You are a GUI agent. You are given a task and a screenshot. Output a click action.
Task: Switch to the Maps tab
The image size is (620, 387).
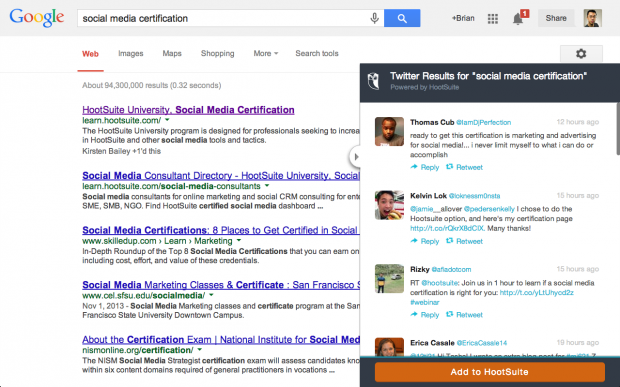pyautogui.click(x=172, y=53)
